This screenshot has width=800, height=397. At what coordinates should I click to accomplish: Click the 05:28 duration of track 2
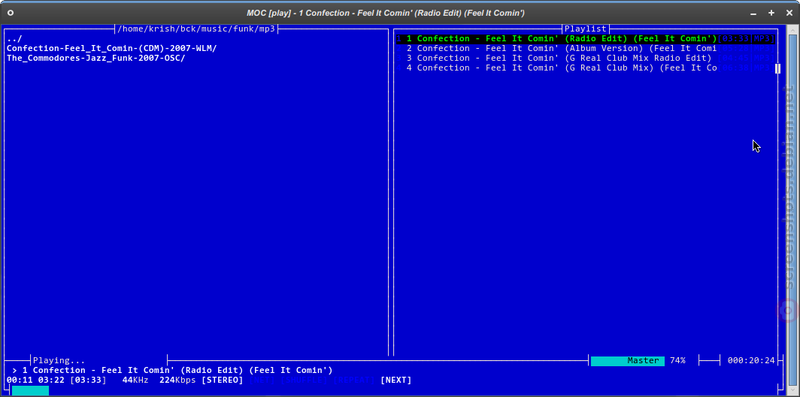(x=735, y=48)
